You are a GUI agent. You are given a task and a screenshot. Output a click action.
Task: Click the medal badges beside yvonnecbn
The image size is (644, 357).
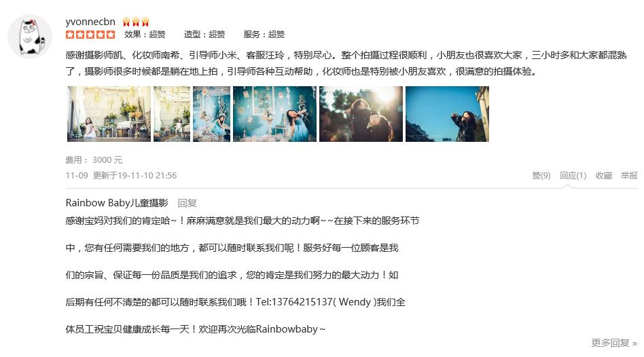[x=136, y=22]
